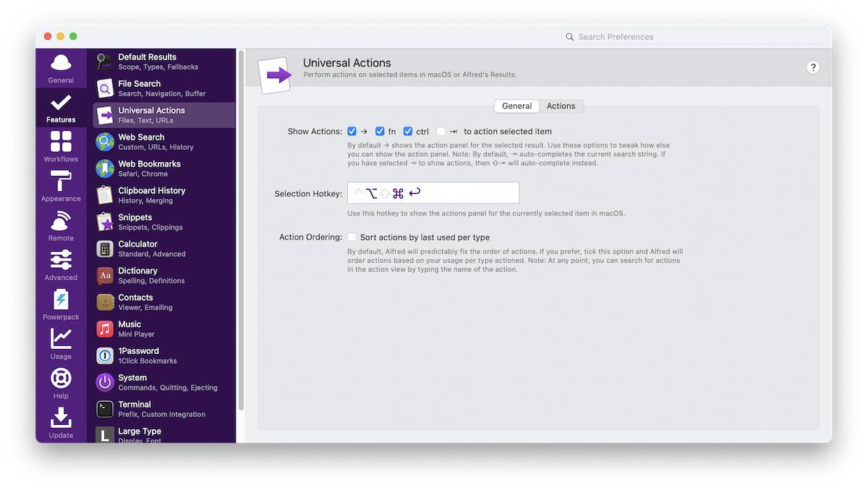Click the 1Password icon
Screen dimensions: 868x490
click(105, 356)
